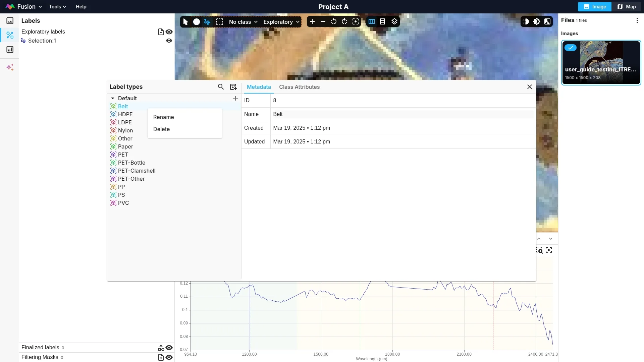Choose Rename from context menu
644x362 pixels.
pos(164,117)
